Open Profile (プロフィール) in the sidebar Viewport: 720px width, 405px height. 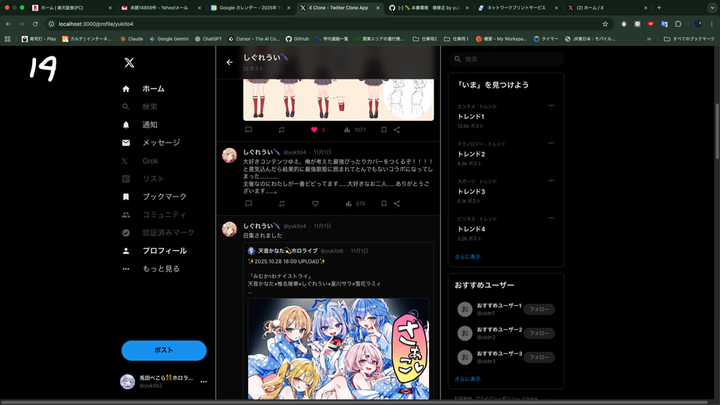[154, 251]
